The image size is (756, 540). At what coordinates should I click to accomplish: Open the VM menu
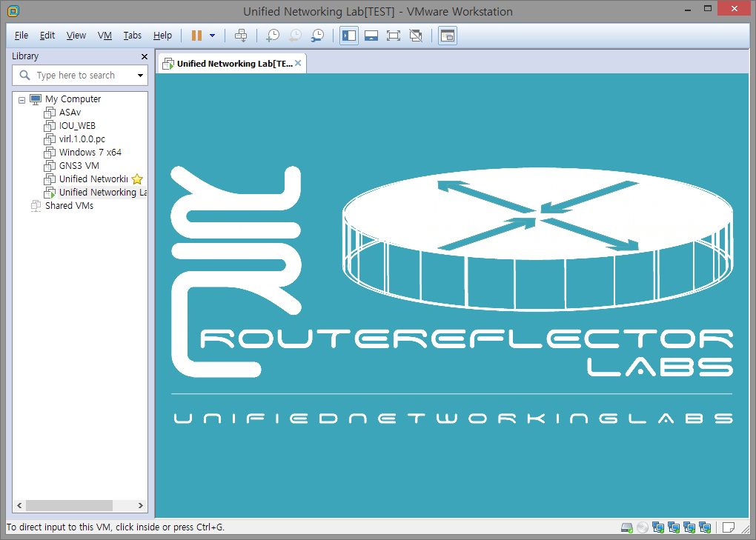click(x=105, y=35)
